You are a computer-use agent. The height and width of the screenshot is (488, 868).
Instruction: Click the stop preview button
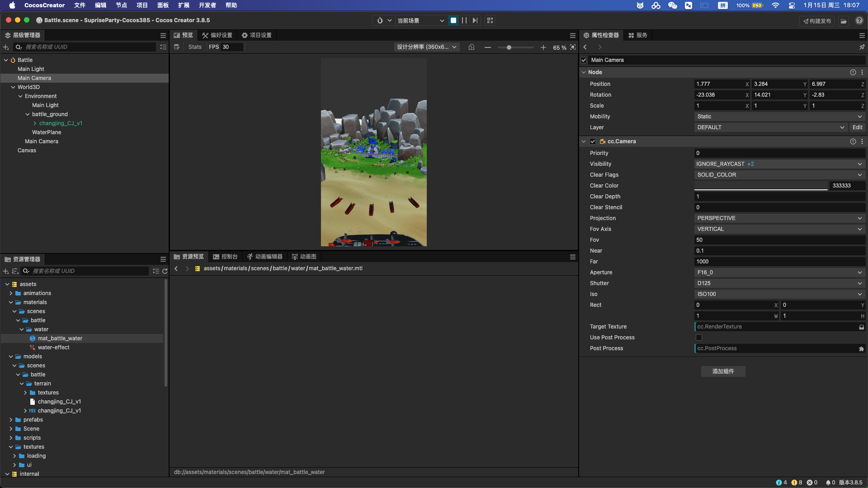pyautogui.click(x=453, y=20)
